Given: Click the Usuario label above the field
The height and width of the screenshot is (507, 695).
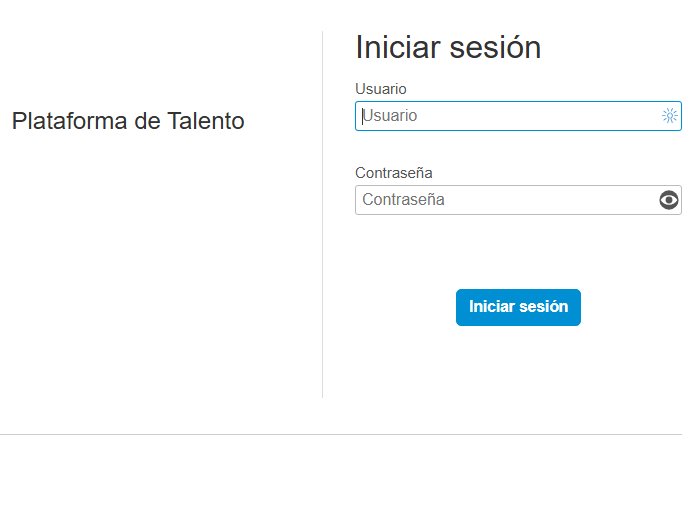Looking at the screenshot, I should point(381,89).
